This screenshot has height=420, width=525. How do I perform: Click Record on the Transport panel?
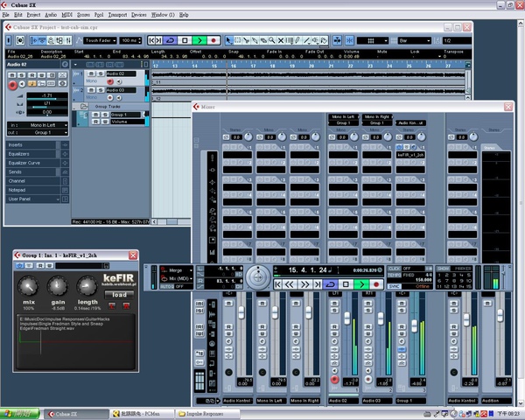point(376,284)
